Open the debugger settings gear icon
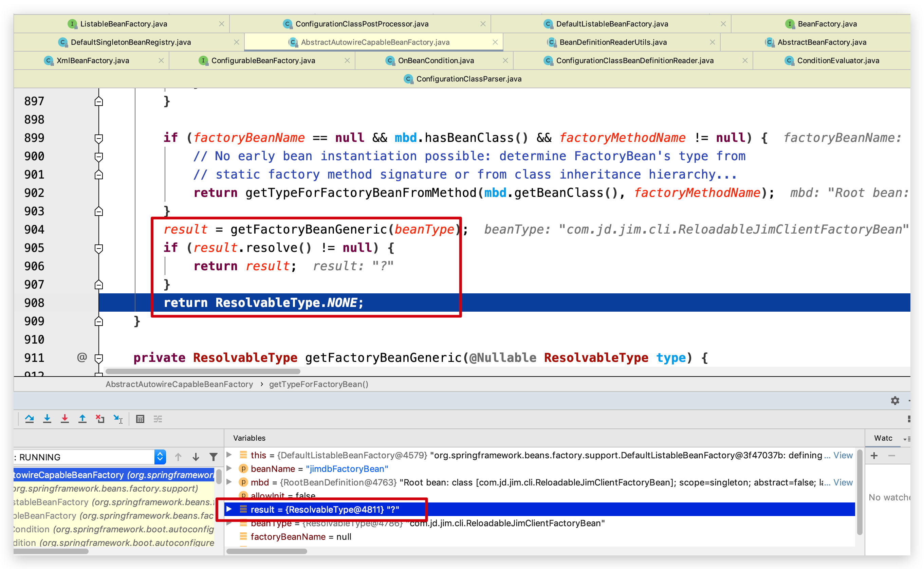This screenshot has width=924, height=569. (x=895, y=400)
